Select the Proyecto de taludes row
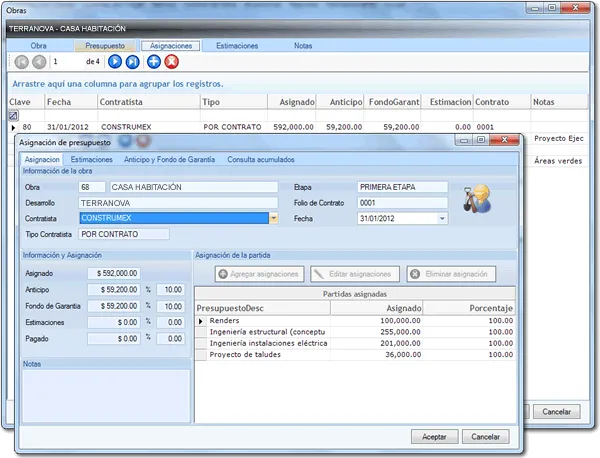The image size is (600, 458). pos(355,355)
